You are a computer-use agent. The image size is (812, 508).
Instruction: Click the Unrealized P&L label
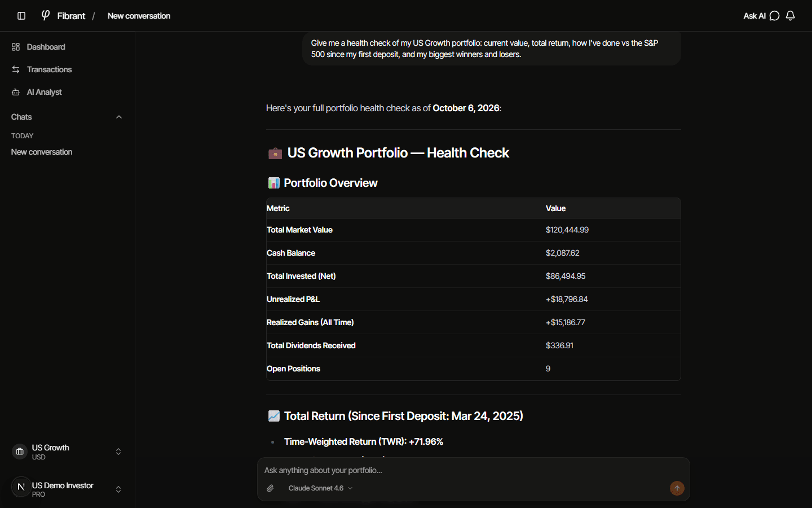pos(293,299)
